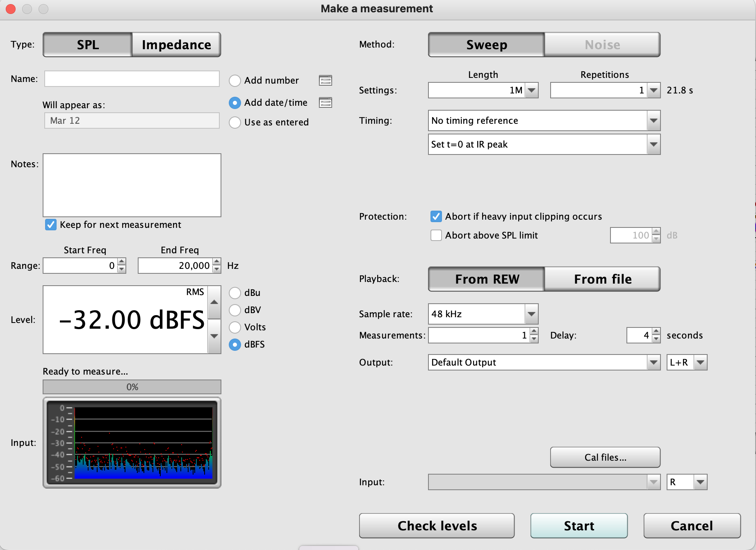
Task: Select the dBu unit radio button
Action: click(x=235, y=293)
